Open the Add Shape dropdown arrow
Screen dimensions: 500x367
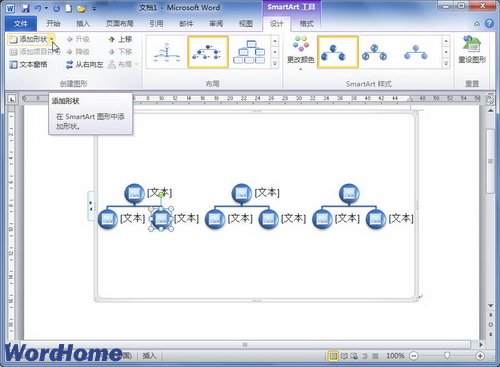(52, 39)
